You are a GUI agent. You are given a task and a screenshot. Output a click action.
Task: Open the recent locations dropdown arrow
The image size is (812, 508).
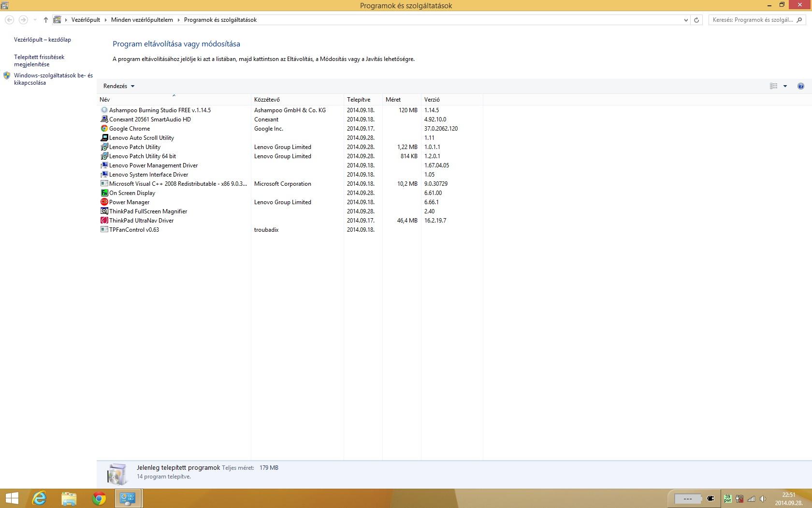pyautogui.click(x=35, y=20)
